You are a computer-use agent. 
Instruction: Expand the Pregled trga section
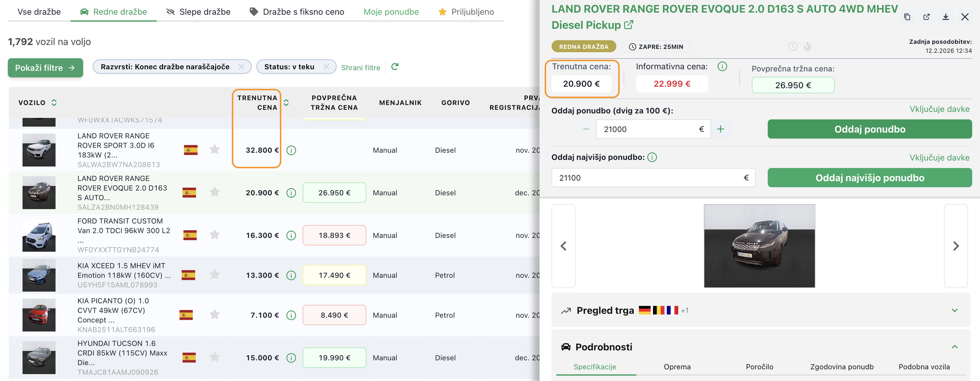point(954,310)
